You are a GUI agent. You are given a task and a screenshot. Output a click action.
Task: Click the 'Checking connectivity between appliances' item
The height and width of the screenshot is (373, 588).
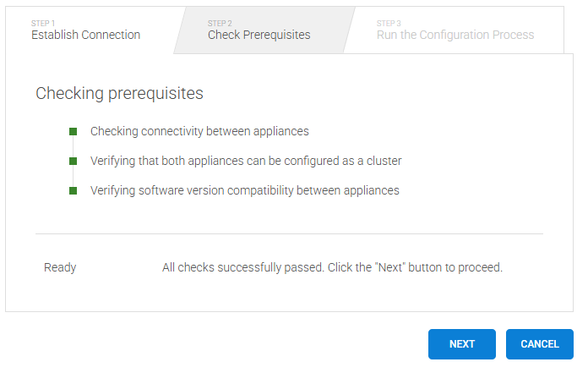click(x=199, y=131)
